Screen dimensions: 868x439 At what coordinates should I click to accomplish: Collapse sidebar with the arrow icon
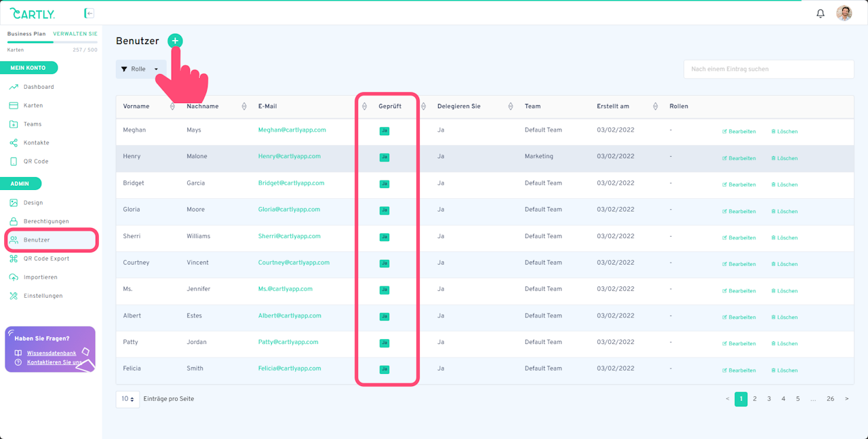[89, 13]
